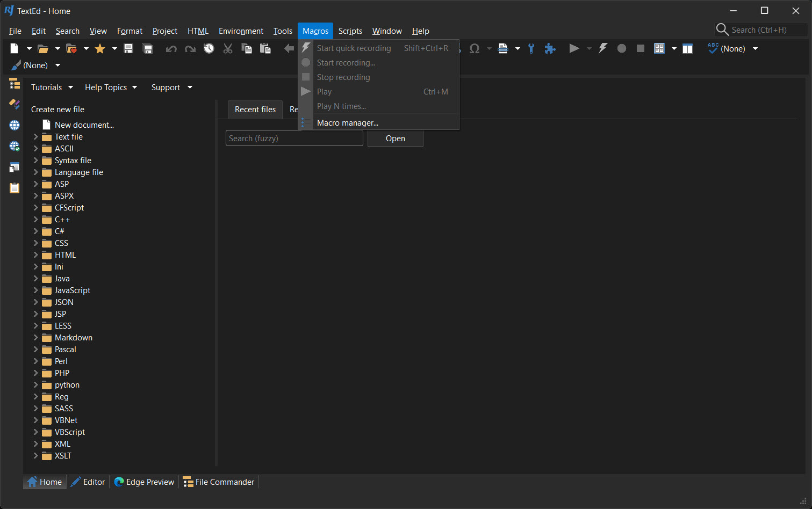This screenshot has width=812, height=509.
Task: Open the Window menu
Action: pyautogui.click(x=387, y=31)
